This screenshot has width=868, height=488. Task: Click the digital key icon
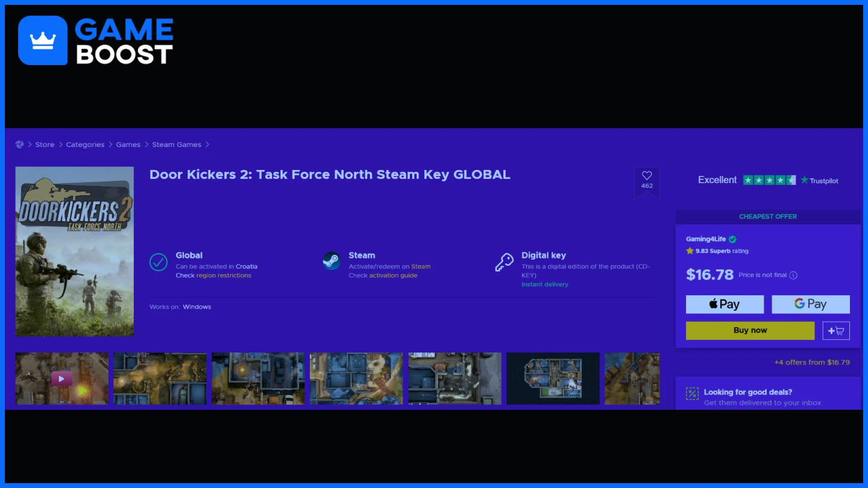504,262
